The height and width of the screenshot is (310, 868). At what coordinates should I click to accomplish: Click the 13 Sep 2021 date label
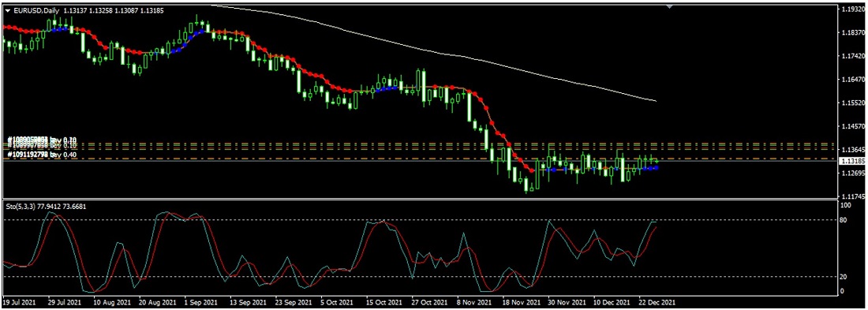tap(248, 303)
